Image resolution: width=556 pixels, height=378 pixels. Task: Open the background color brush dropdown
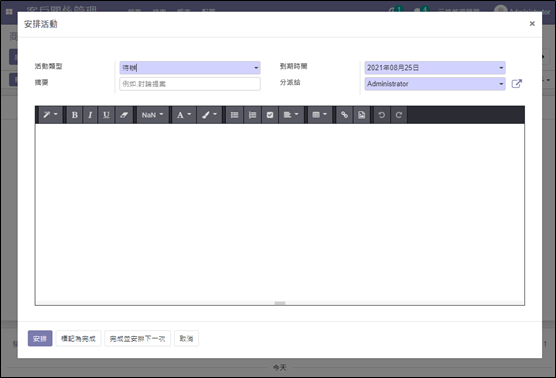(209, 115)
